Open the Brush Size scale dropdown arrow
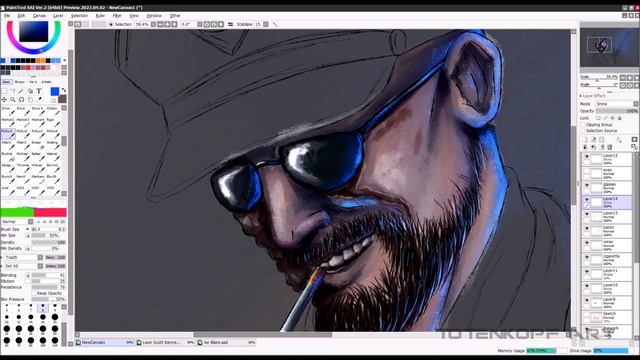Viewport: 640px width, 360px height. pos(27,229)
